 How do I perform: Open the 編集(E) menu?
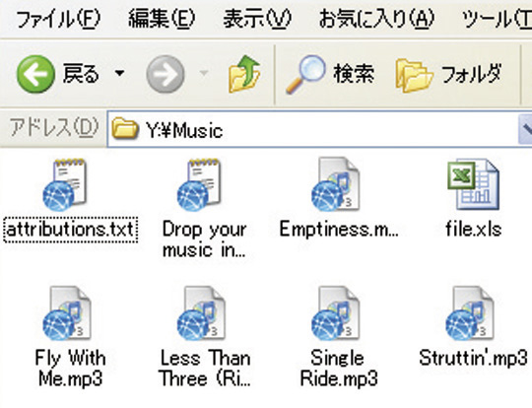(x=162, y=19)
